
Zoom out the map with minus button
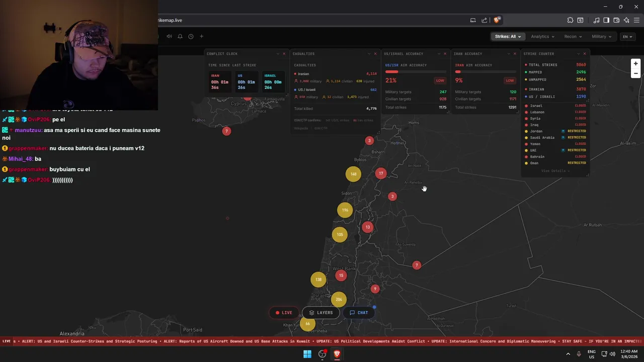(635, 73)
